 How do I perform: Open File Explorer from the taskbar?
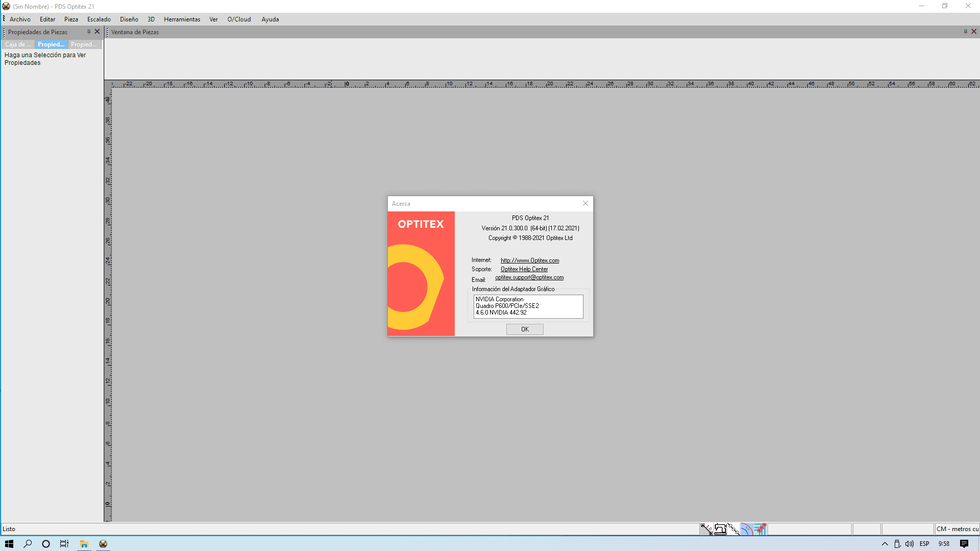coord(84,544)
